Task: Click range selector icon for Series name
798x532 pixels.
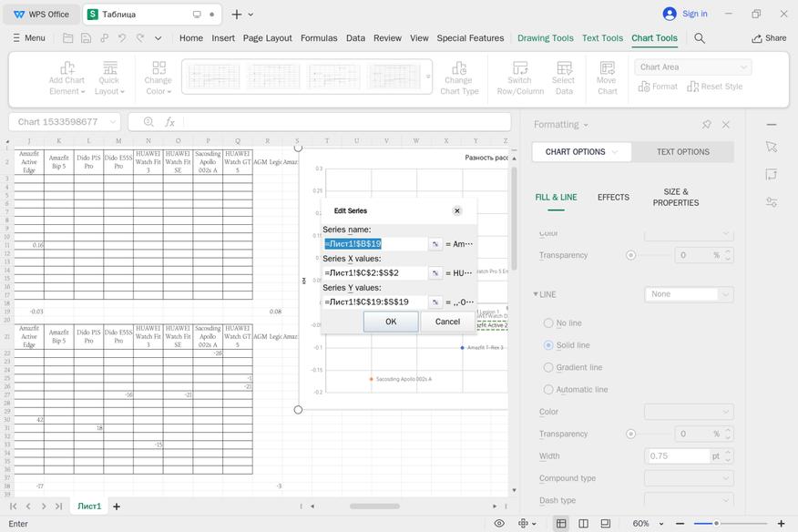Action: (435, 244)
